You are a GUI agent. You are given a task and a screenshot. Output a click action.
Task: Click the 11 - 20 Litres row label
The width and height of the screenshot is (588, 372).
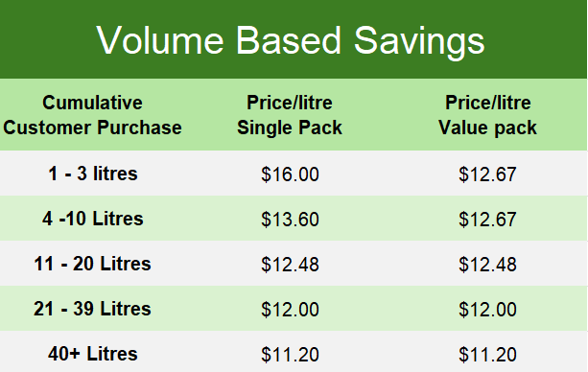92,264
